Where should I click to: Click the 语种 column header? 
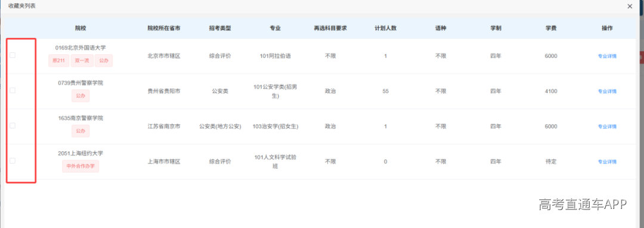click(x=441, y=29)
